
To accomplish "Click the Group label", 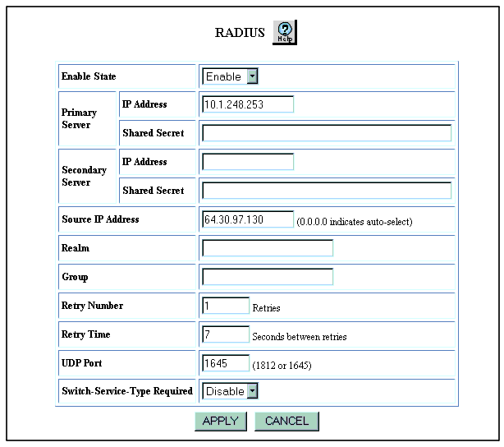I will pos(75,277).
